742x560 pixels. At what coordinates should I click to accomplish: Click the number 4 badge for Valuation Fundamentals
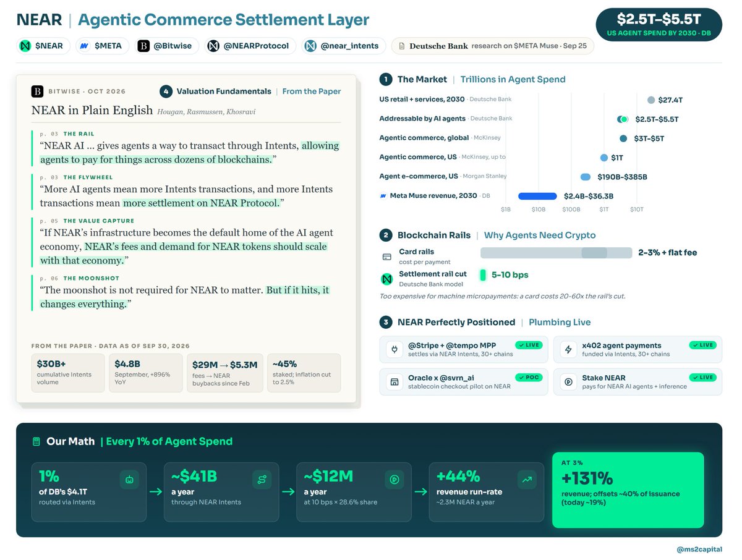[166, 91]
